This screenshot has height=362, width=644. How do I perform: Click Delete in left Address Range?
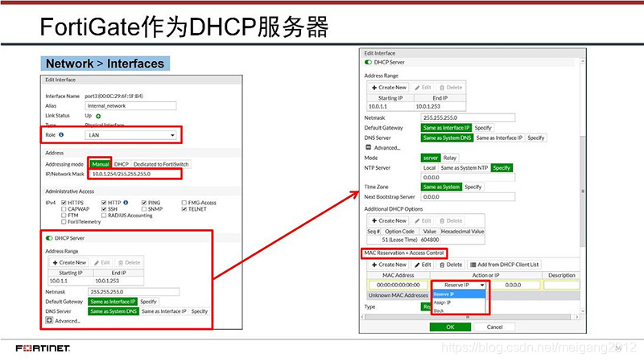(129, 263)
